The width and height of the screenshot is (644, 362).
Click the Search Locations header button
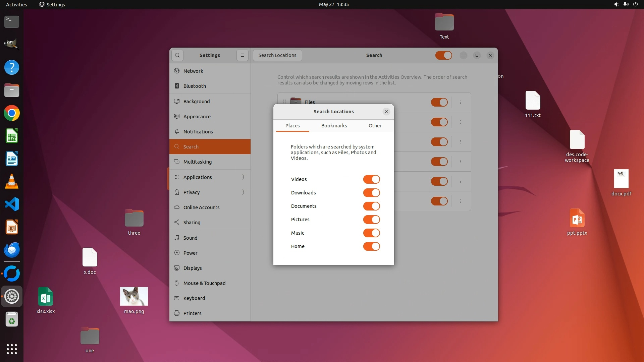pyautogui.click(x=277, y=55)
